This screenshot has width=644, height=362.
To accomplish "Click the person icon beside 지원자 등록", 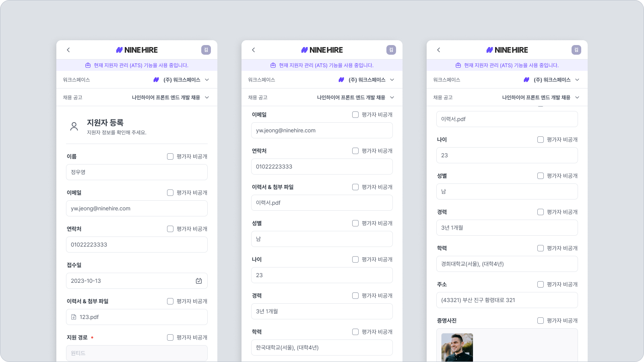I will click(74, 127).
